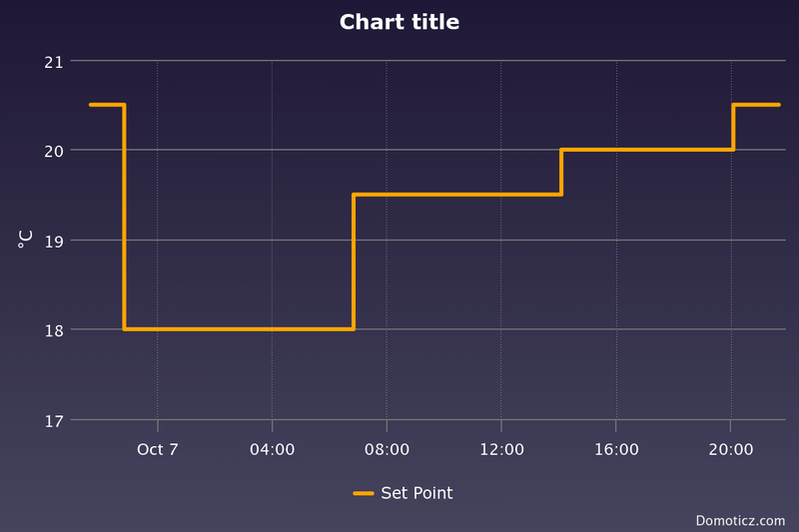Click the 04:00 x-axis label

coord(272,450)
